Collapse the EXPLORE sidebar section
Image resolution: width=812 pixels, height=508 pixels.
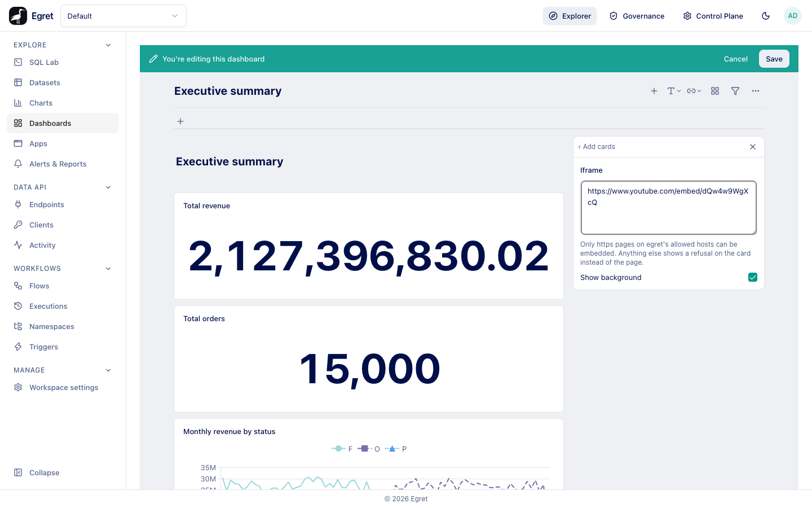pyautogui.click(x=108, y=45)
